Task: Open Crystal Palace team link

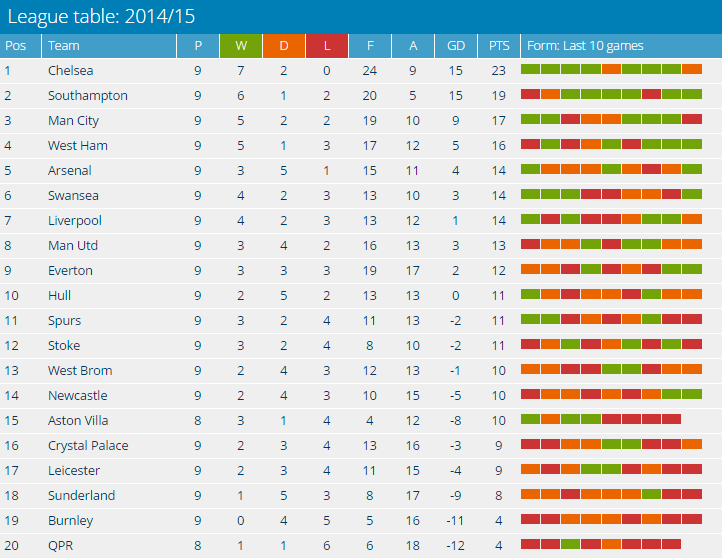Action: 88,446
